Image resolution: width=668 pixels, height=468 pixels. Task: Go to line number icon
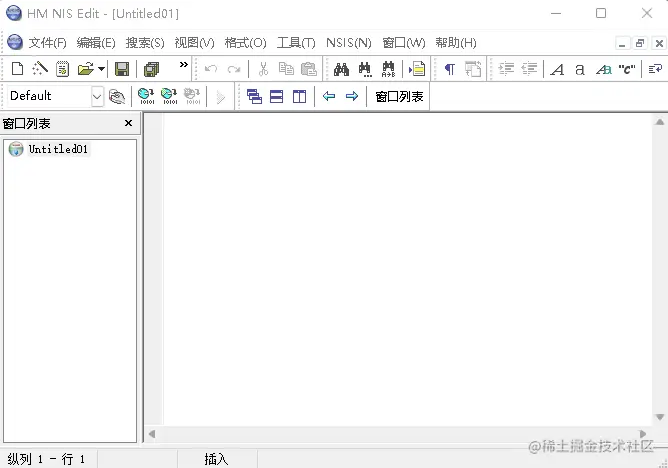[417, 69]
